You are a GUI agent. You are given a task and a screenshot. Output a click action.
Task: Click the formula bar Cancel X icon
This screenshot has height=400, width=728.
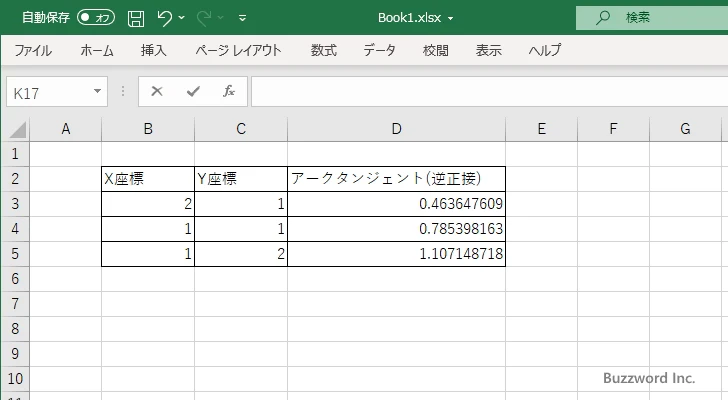[157, 91]
